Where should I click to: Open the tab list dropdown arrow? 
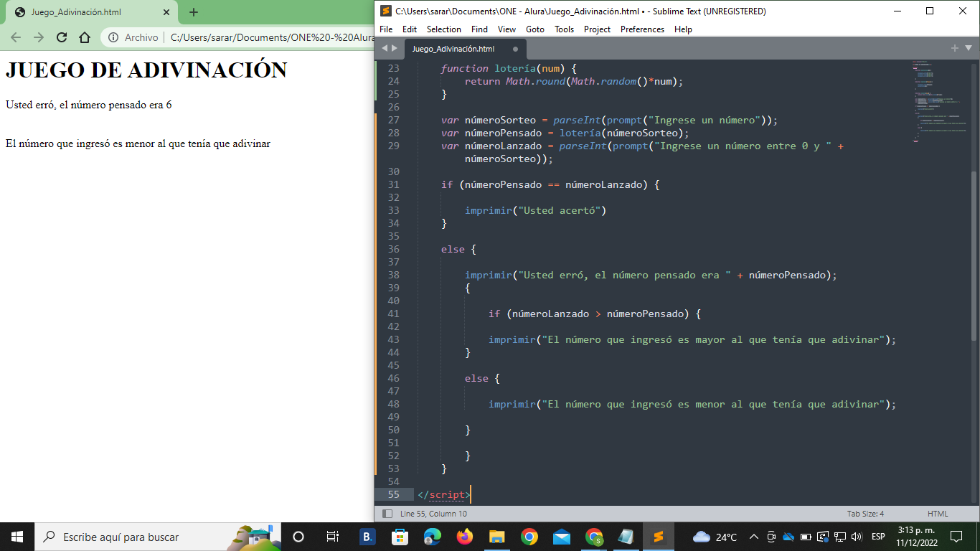pyautogui.click(x=968, y=48)
